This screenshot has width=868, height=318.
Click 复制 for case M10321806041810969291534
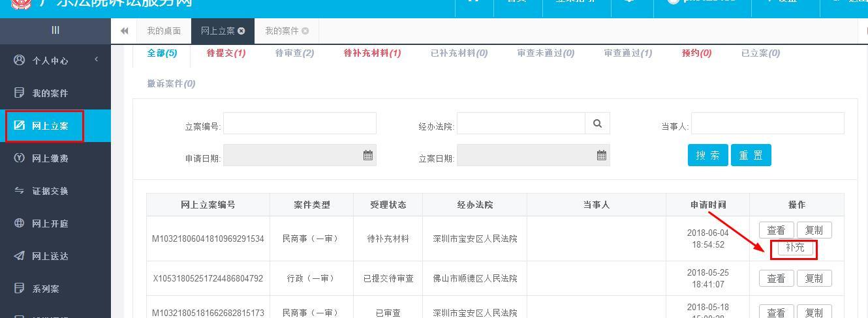[814, 230]
